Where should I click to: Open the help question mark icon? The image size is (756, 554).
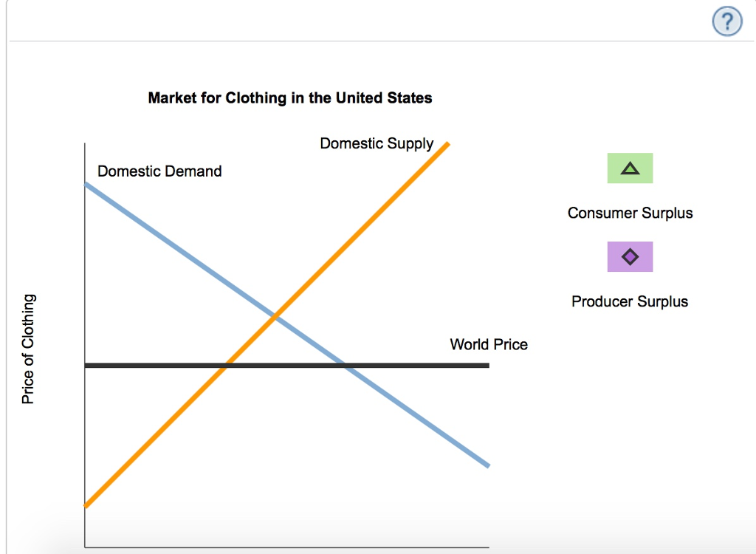pyautogui.click(x=727, y=21)
